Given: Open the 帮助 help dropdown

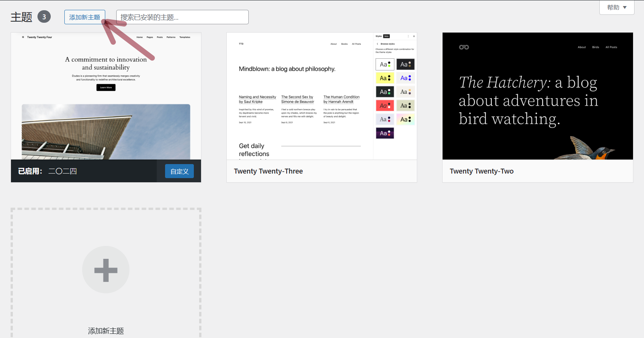Looking at the screenshot, I should (x=617, y=8).
